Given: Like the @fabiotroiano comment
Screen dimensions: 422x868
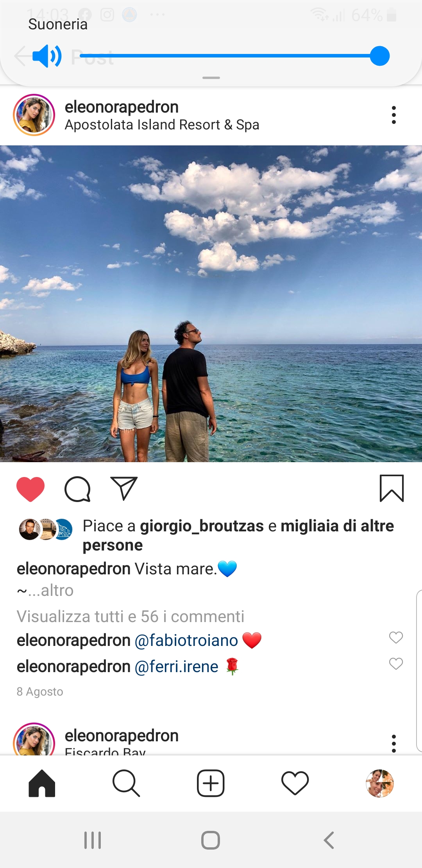Looking at the screenshot, I should tap(396, 637).
